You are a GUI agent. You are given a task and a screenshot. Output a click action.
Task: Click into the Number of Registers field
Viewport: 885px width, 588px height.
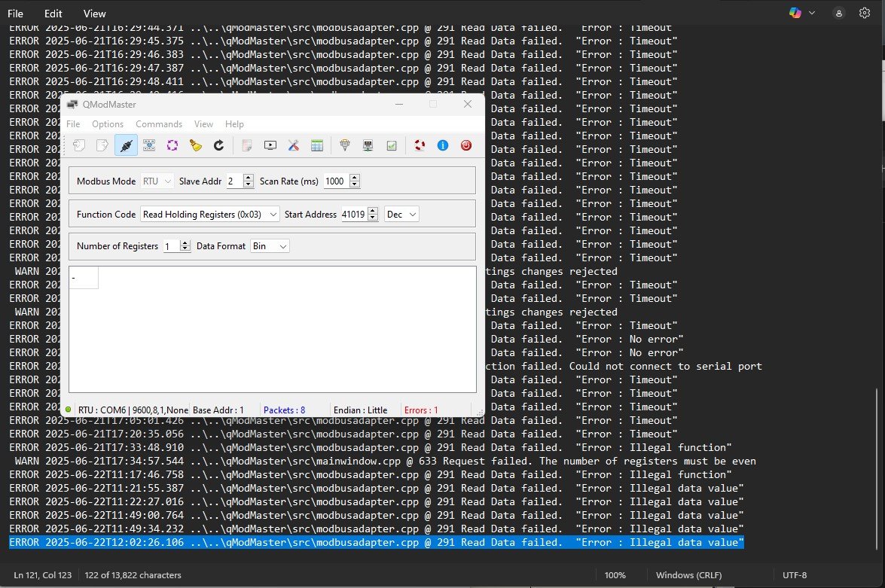171,246
